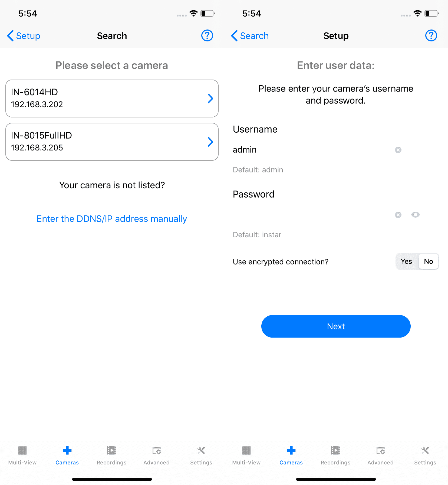
Task: Go back to Setup from Search
Action: coord(24,36)
